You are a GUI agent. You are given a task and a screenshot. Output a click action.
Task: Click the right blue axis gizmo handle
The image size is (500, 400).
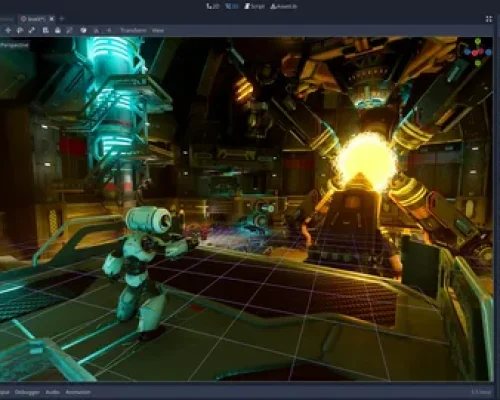488,52
